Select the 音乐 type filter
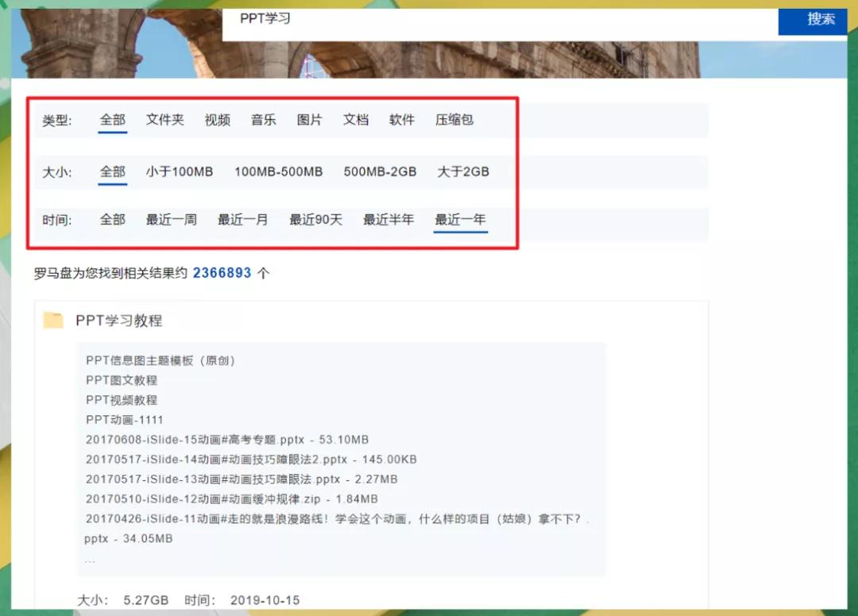Image resolution: width=858 pixels, height=616 pixels. 263,120
